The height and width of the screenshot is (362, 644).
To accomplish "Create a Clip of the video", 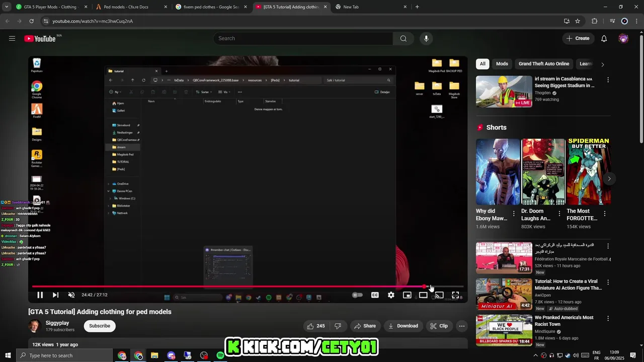I will pos(439,326).
